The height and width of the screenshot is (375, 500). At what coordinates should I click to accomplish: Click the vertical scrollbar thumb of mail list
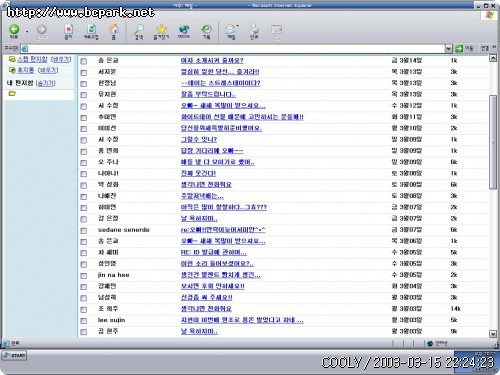pyautogui.click(x=493, y=142)
